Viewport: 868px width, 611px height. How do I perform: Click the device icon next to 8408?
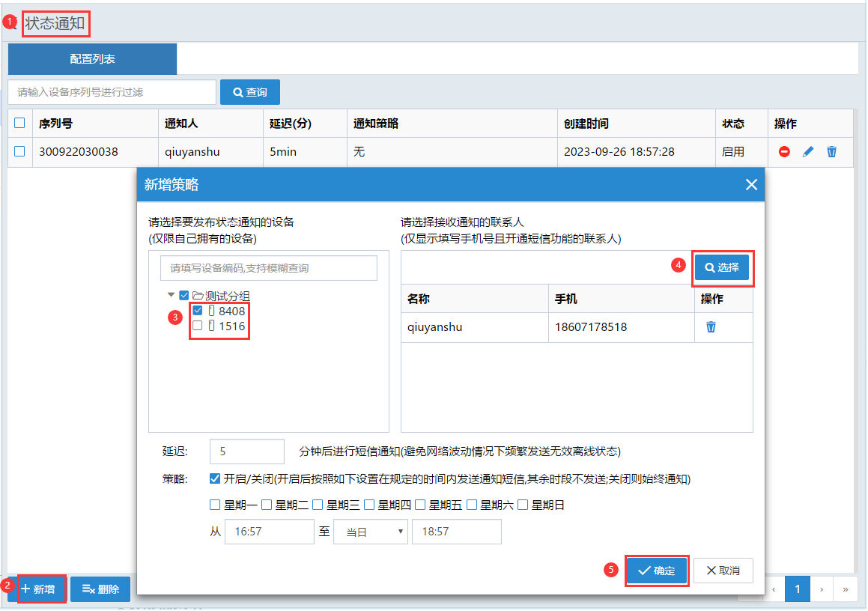(x=211, y=311)
